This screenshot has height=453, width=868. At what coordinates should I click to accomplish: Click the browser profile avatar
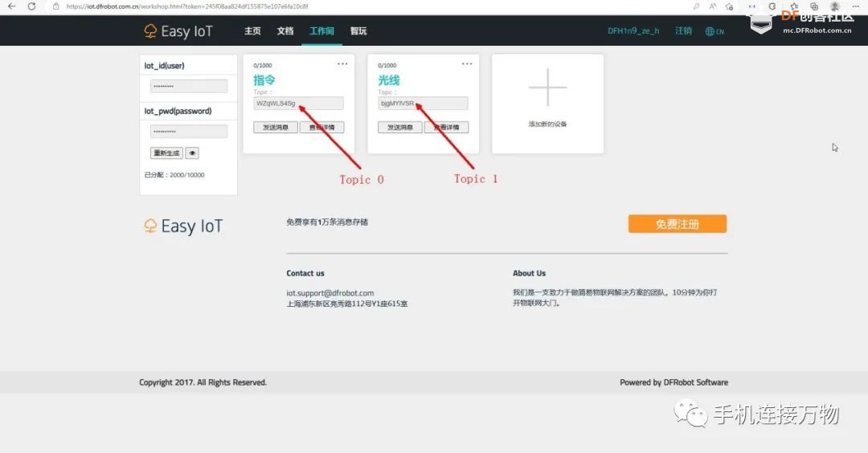tap(835, 6)
